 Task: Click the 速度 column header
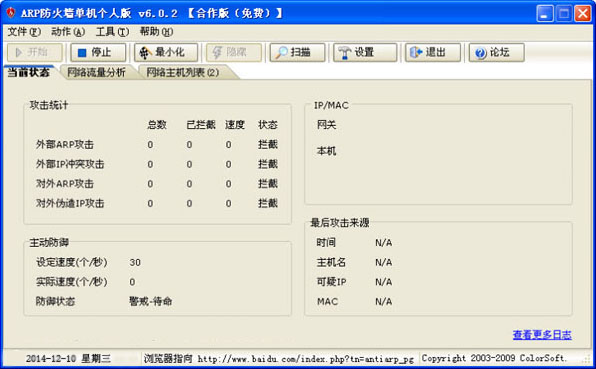point(235,125)
